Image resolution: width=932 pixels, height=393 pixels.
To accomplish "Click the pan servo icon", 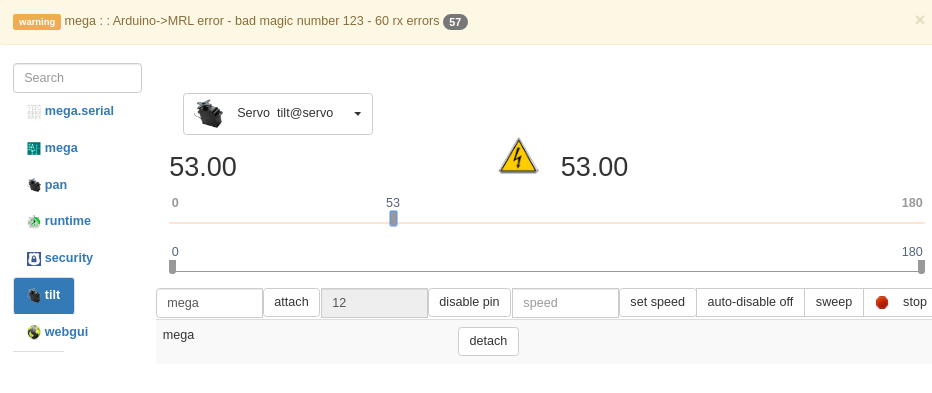I will tap(34, 185).
